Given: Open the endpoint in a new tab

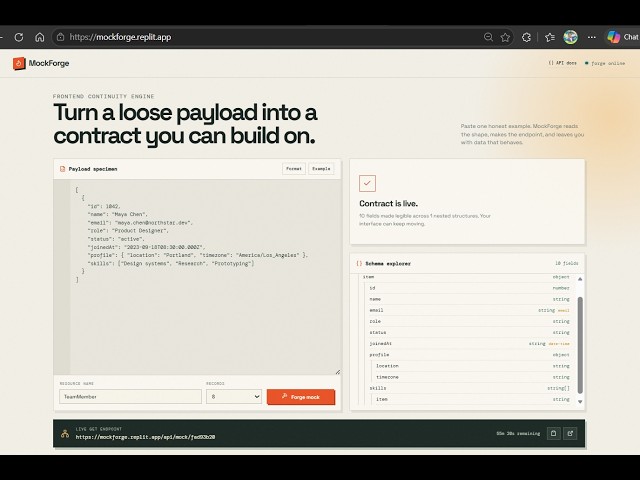Looking at the screenshot, I should (x=570, y=433).
